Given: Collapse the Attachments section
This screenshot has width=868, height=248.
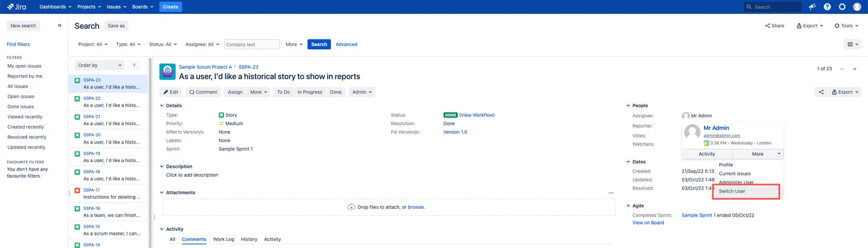Looking at the screenshot, I should [162, 193].
